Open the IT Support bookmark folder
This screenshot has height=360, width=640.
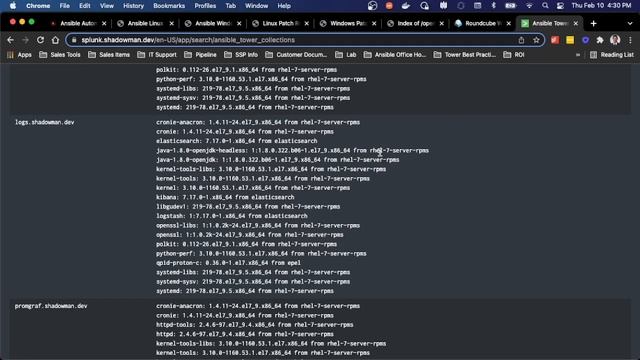157,55
